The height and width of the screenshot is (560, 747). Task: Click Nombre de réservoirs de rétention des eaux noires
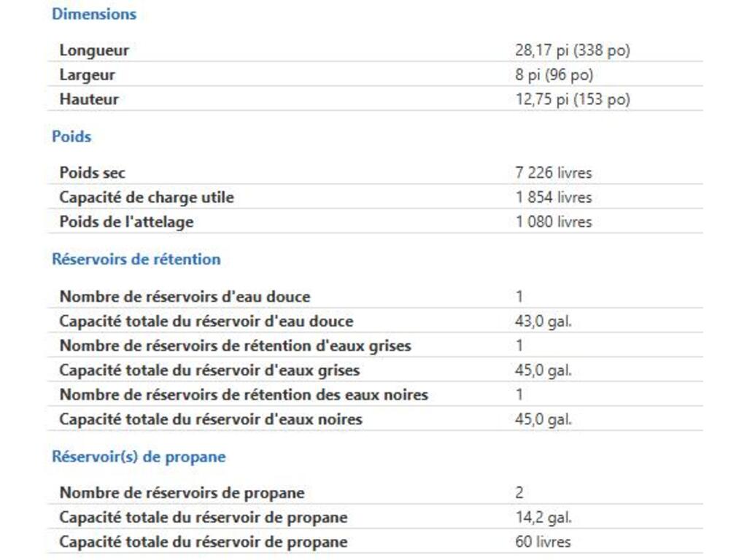(244, 394)
